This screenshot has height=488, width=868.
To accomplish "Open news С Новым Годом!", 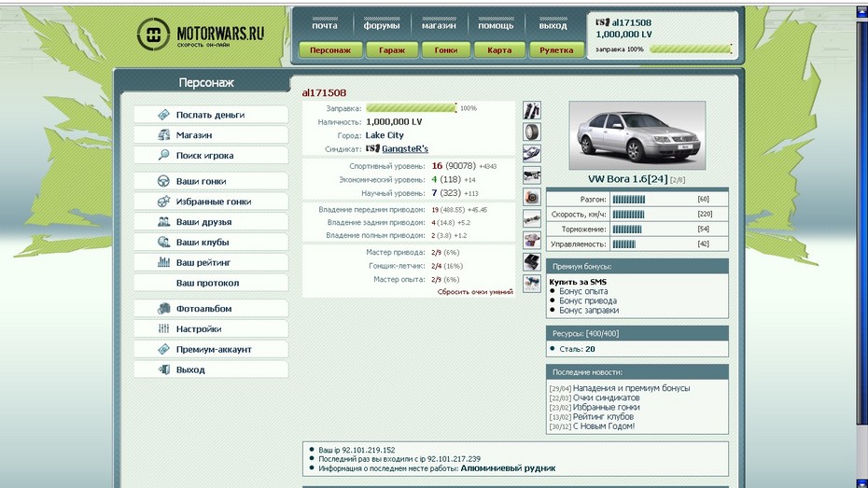I will (x=603, y=426).
